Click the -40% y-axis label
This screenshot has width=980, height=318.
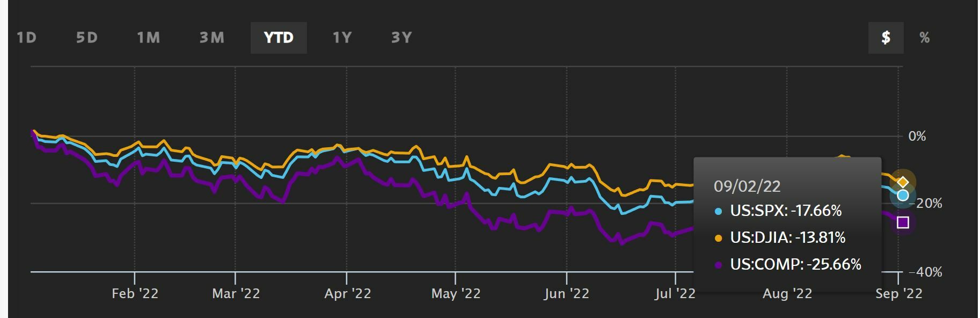tap(926, 272)
